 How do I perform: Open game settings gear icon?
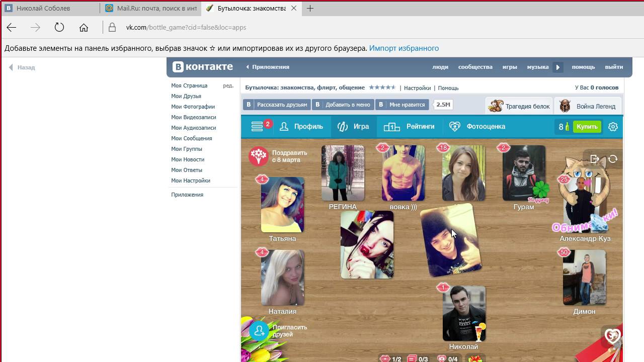613,127
